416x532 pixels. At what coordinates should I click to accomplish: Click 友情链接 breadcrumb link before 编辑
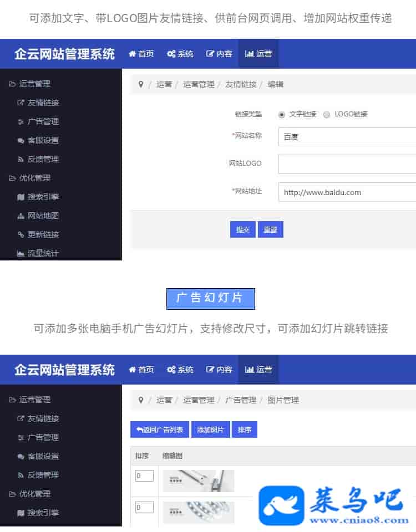pyautogui.click(x=241, y=84)
